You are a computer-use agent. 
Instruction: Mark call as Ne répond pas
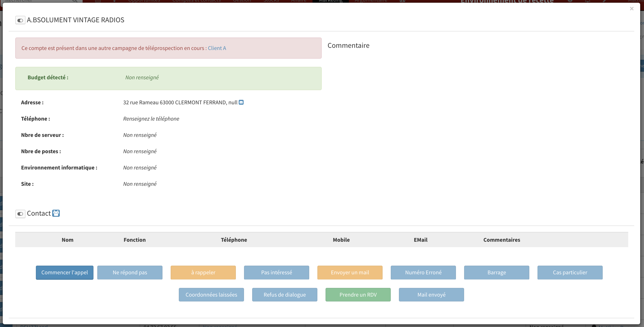[130, 272]
